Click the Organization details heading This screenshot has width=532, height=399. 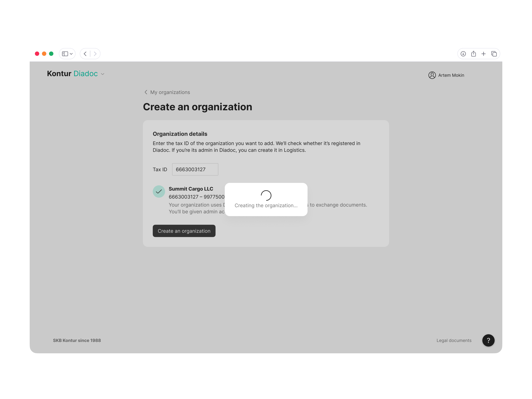pyautogui.click(x=180, y=134)
